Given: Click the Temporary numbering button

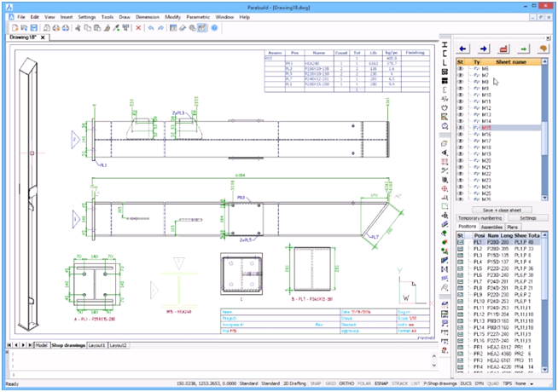Looking at the screenshot, I should [480, 218].
